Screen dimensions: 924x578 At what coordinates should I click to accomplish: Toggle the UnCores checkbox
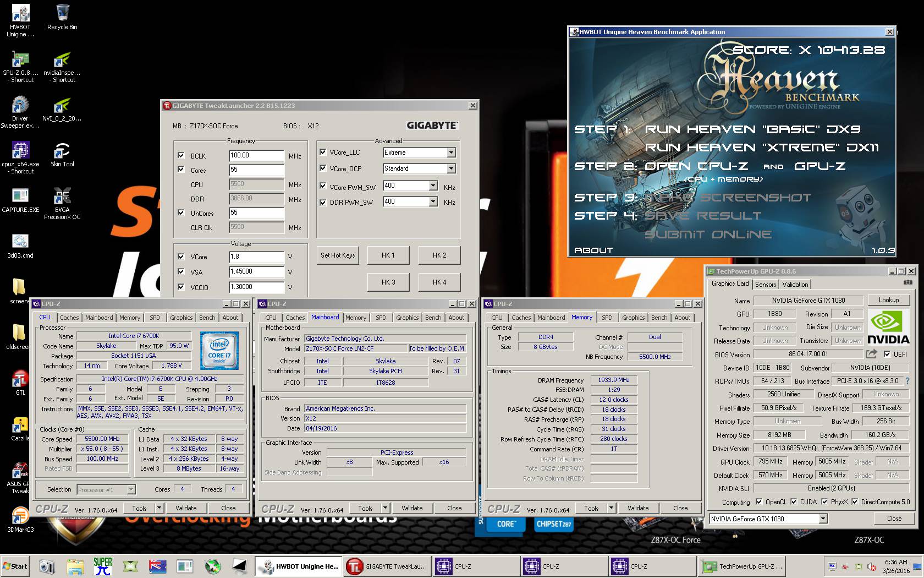coord(181,212)
